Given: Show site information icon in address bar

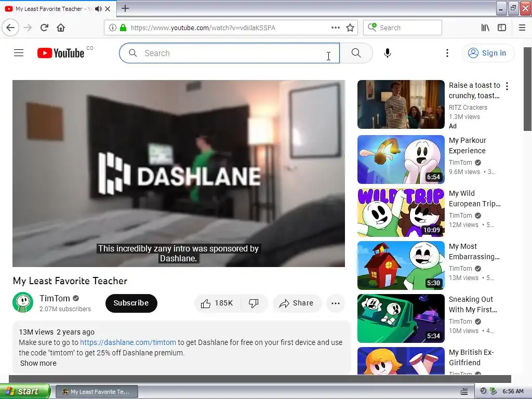Looking at the screenshot, I should [113, 28].
